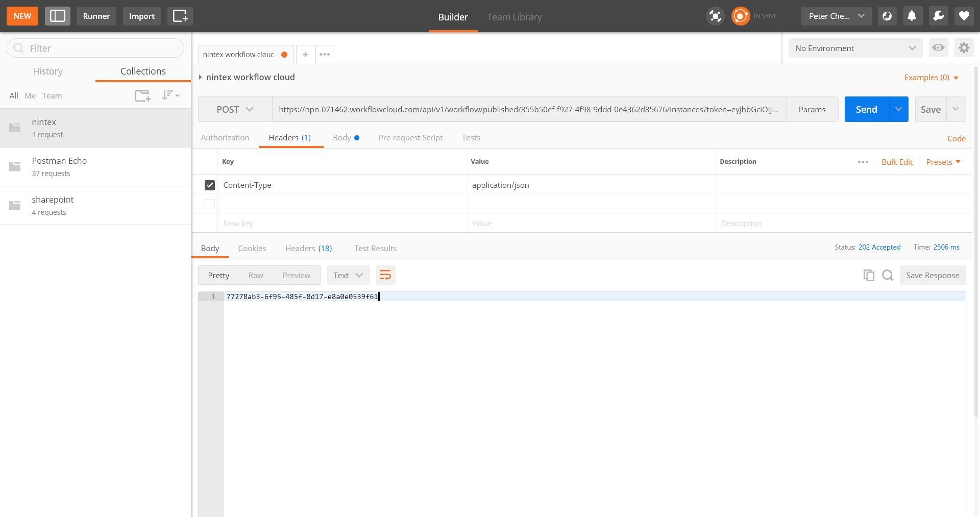Image resolution: width=980 pixels, height=517 pixels.
Task: Open the No Environment dropdown
Action: pos(855,48)
